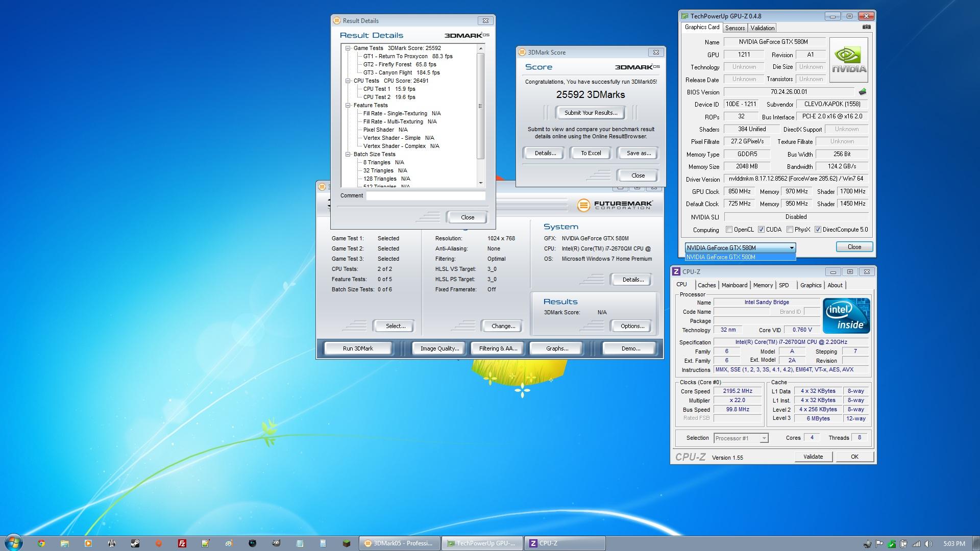The width and height of the screenshot is (980, 551).
Task: Open the Paint palette taskbar icon
Action: (229, 543)
